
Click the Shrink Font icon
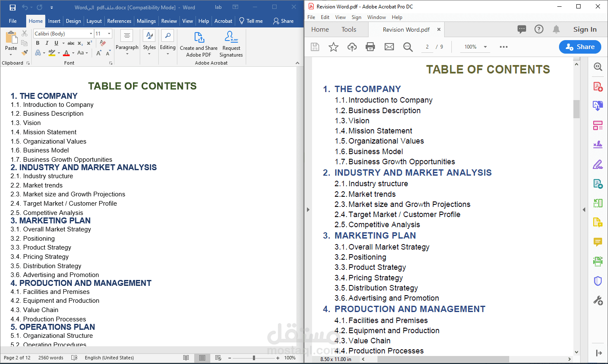pos(108,53)
